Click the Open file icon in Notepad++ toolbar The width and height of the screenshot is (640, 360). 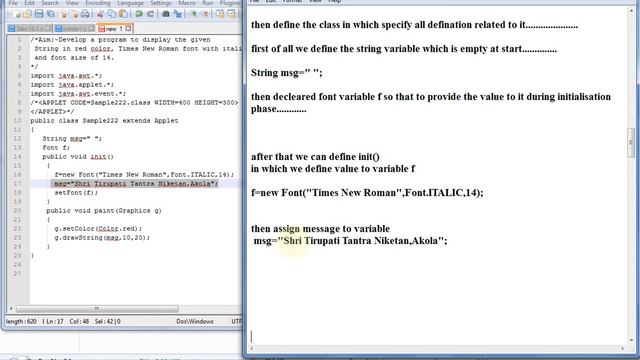point(27,14)
